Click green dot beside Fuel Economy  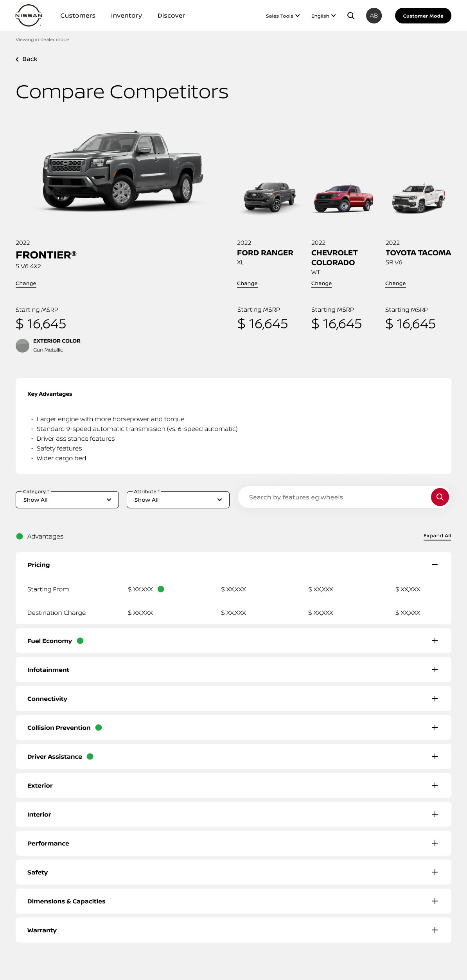click(x=80, y=641)
